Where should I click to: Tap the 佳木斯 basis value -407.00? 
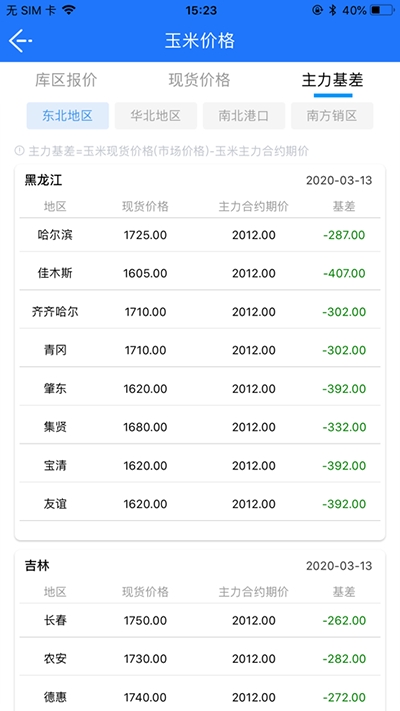tap(344, 273)
